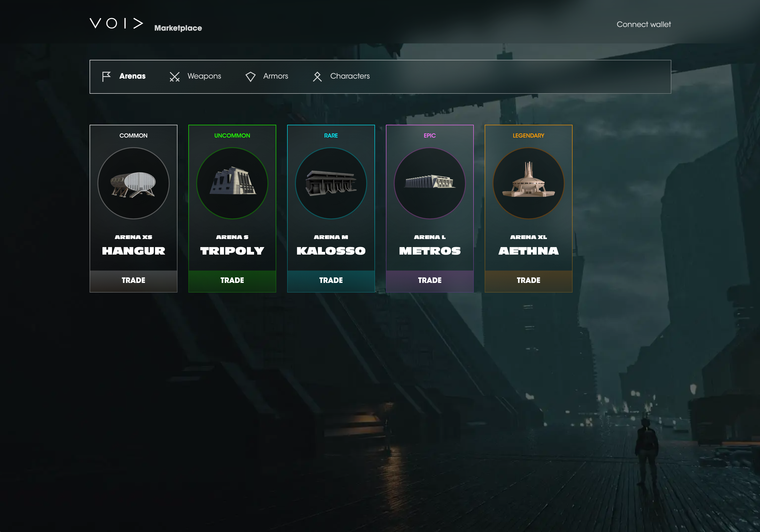Select the Kalosso arena image

[x=331, y=183]
